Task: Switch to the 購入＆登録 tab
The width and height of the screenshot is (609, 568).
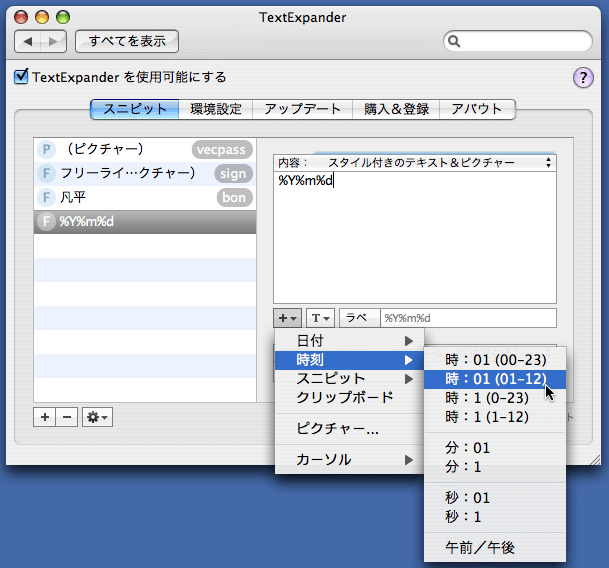Action: pos(396,109)
